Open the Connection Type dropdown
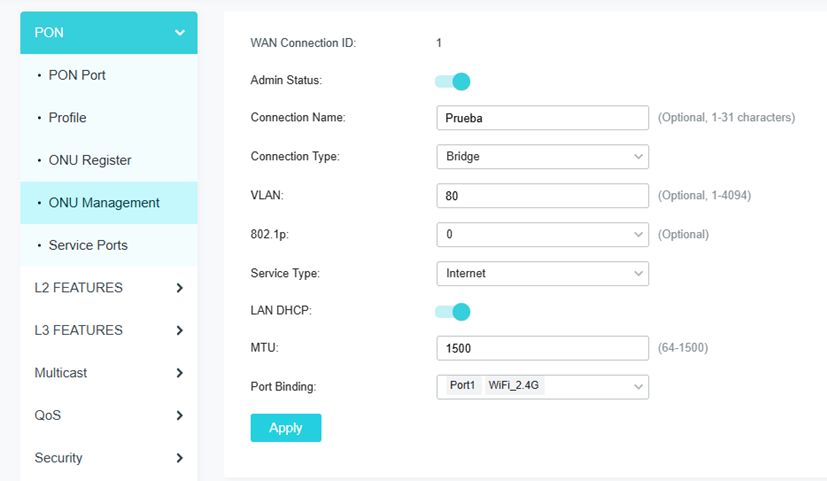827x481 pixels. click(x=543, y=157)
